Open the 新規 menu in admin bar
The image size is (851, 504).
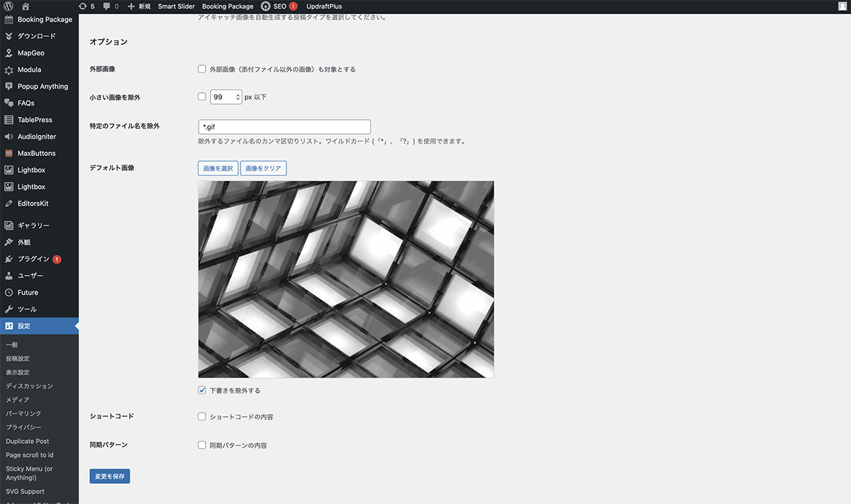[x=139, y=6]
